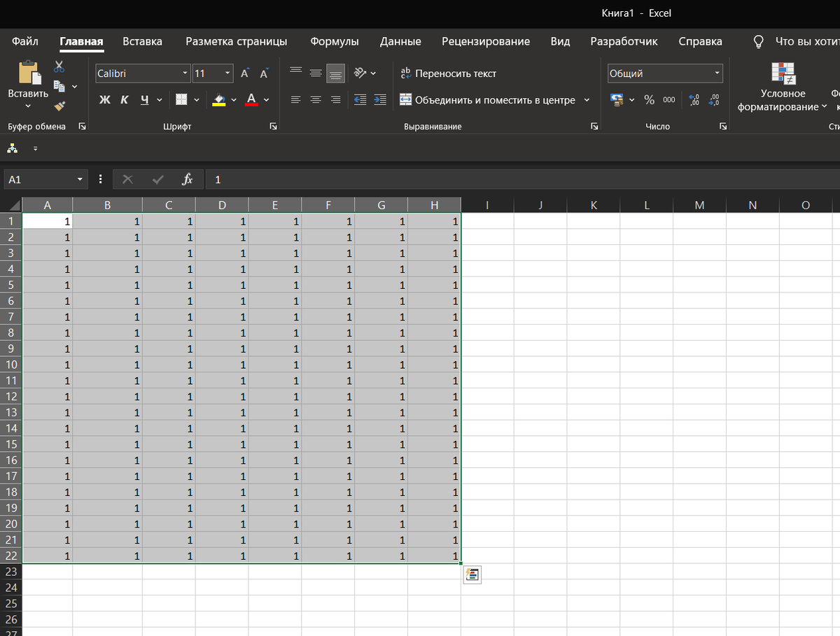Expand underline style options arrow

coord(160,100)
